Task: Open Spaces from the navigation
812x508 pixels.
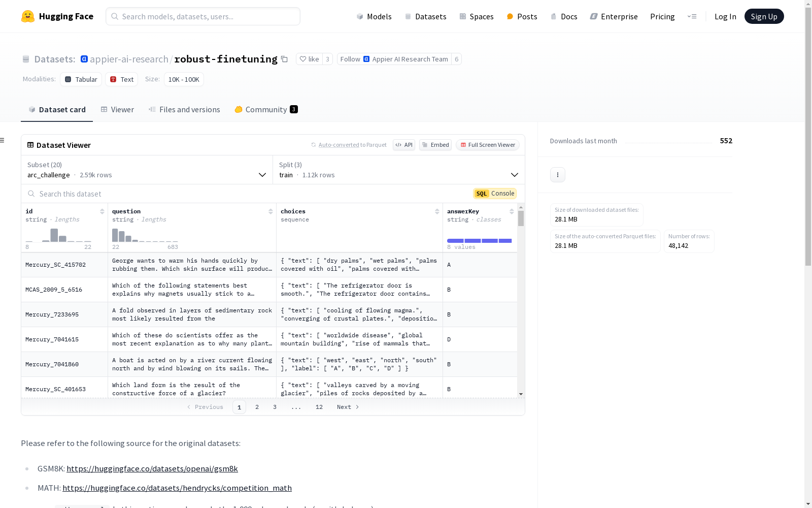Action: pyautogui.click(x=476, y=16)
